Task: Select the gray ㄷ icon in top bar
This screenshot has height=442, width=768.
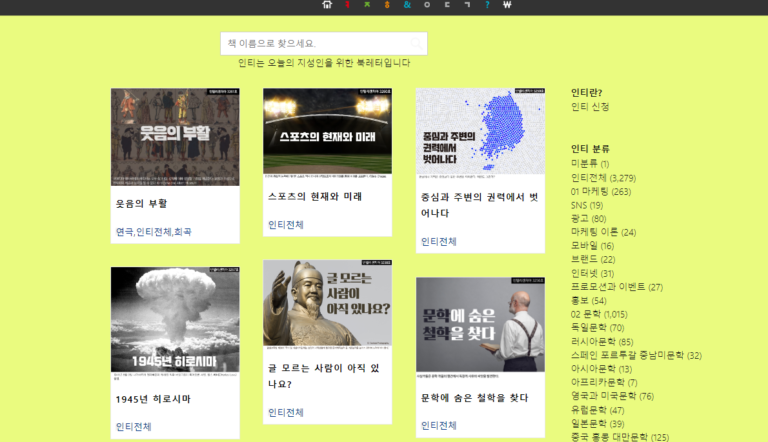Action: click(447, 4)
